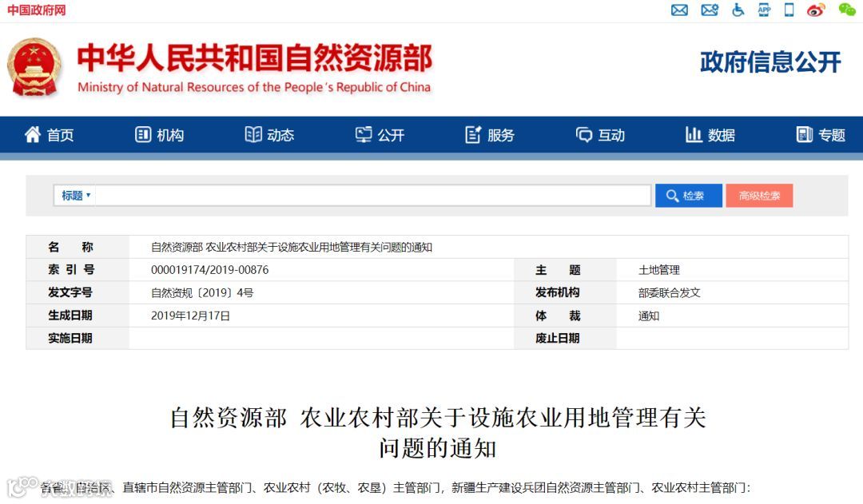The image size is (863, 504).
Task: Click the 生成日期 label cell
Action: 78,315
